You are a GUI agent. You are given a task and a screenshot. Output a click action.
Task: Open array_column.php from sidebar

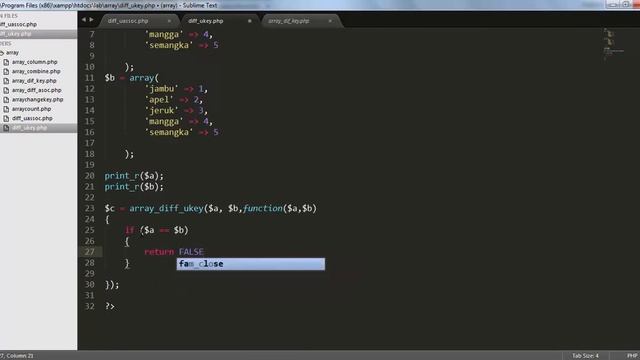[34, 62]
